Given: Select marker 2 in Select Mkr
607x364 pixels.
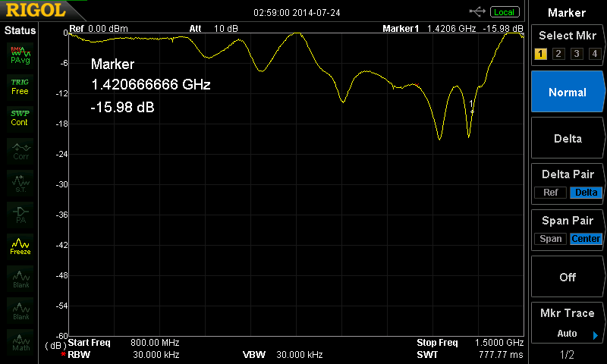Looking at the screenshot, I should [558, 54].
